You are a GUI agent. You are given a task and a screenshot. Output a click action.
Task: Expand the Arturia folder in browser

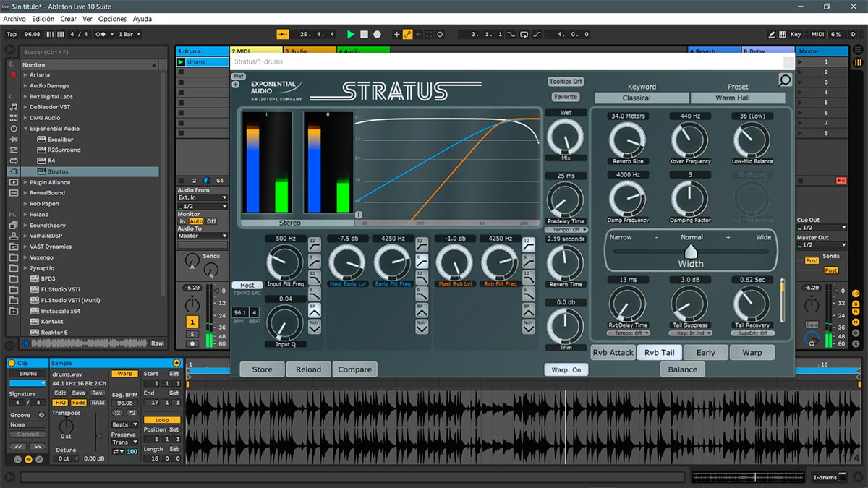click(25, 75)
